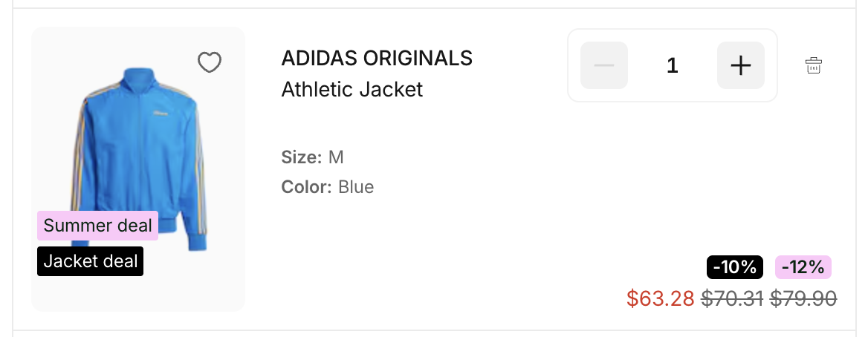Click the crossed-out $70.31 price

(732, 298)
